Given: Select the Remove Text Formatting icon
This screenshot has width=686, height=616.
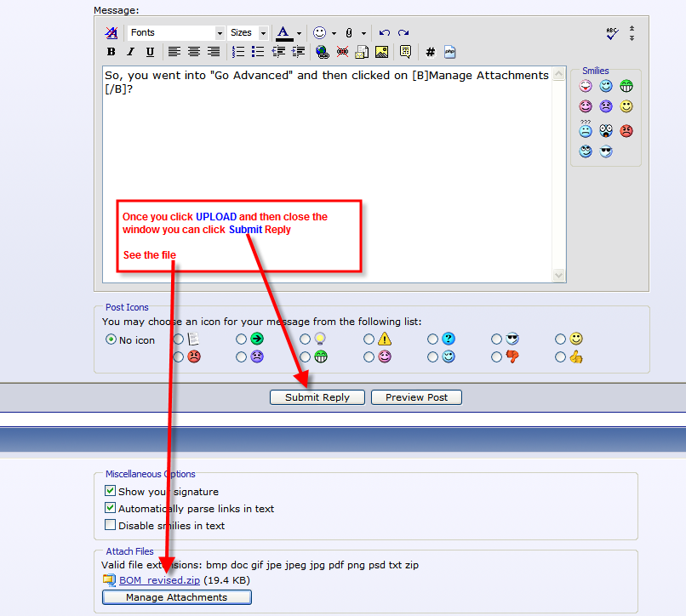Looking at the screenshot, I should 111,32.
